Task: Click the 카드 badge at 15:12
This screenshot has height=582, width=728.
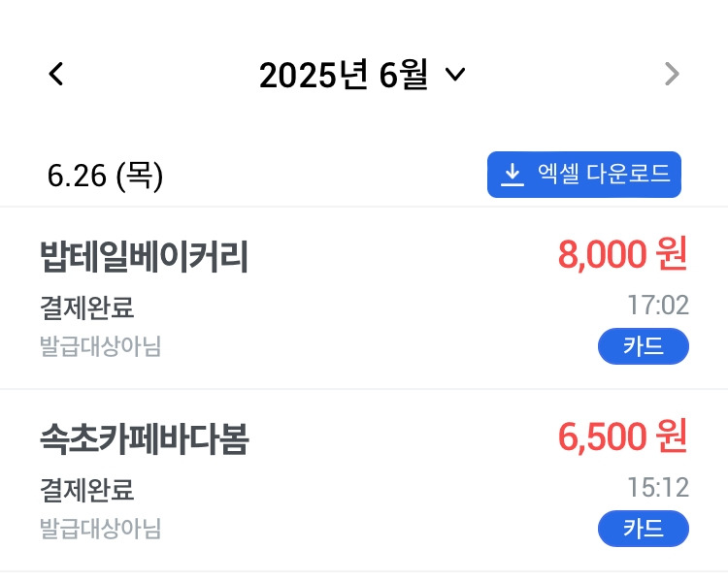Action: tap(643, 529)
